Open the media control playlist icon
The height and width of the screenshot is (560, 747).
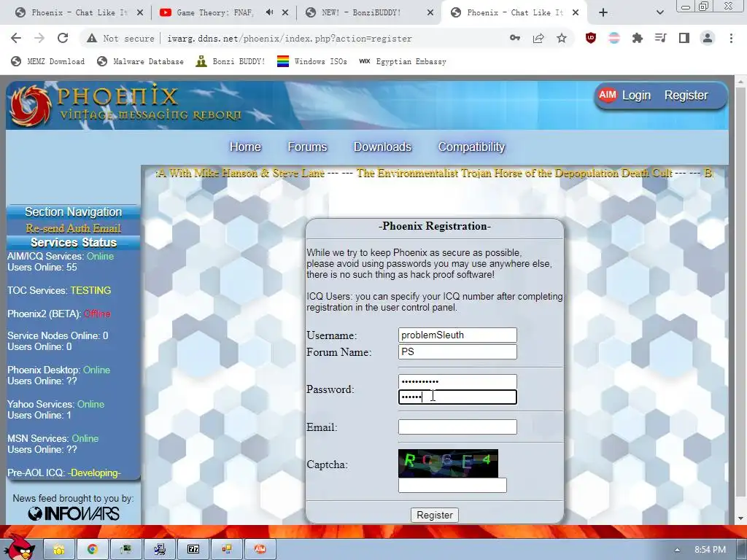[x=661, y=38]
